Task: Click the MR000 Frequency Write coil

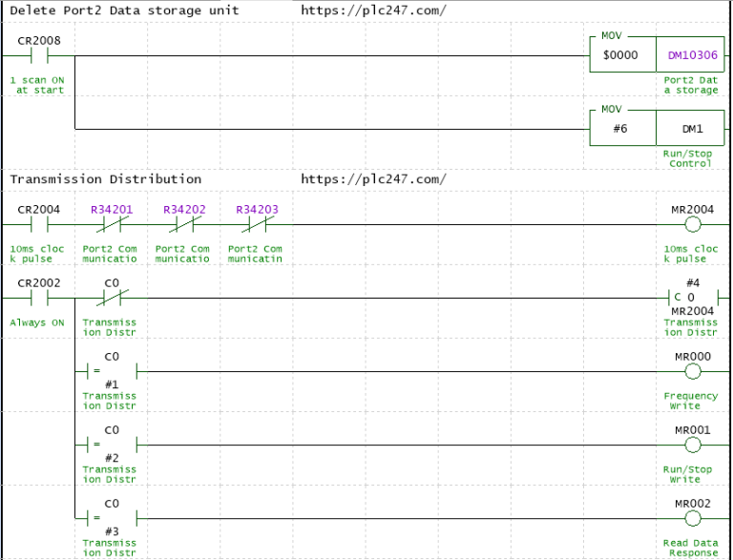Action: (693, 371)
